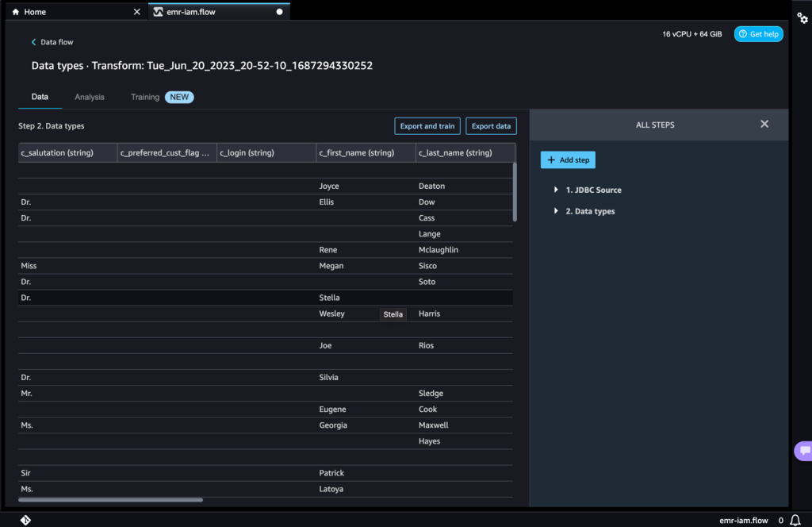Click the cell containing Megan
Image resolution: width=812 pixels, height=527 pixels.
[x=366, y=266]
